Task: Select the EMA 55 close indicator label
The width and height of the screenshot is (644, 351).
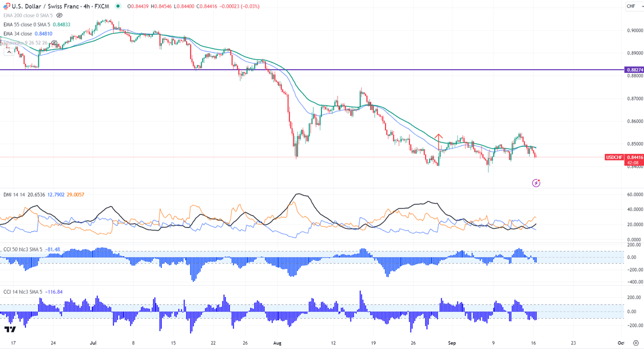Action: (26, 25)
